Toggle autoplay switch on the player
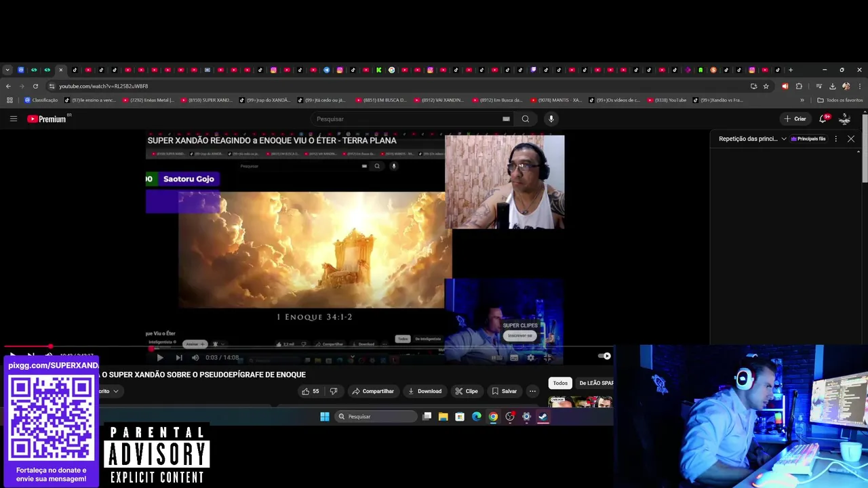868x488 pixels. [x=604, y=356]
